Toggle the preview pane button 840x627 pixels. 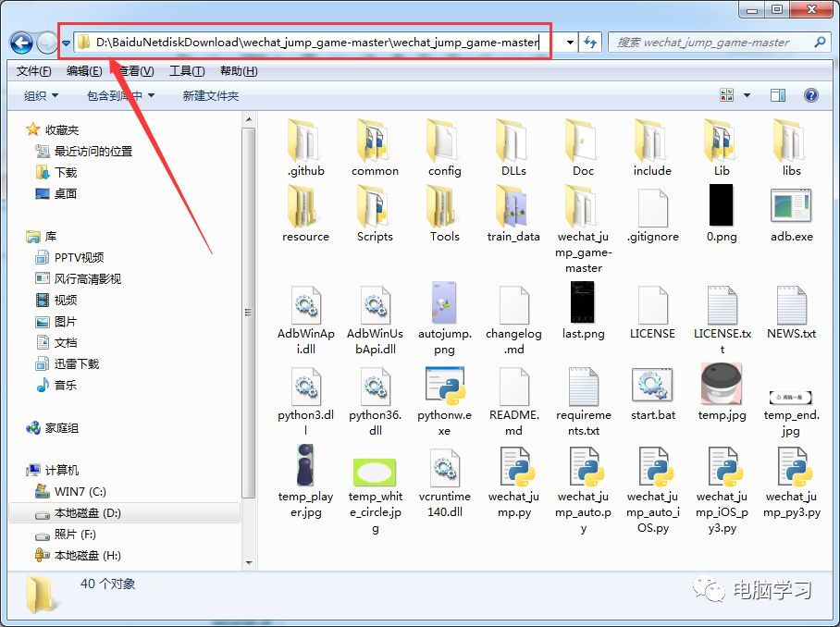(778, 95)
